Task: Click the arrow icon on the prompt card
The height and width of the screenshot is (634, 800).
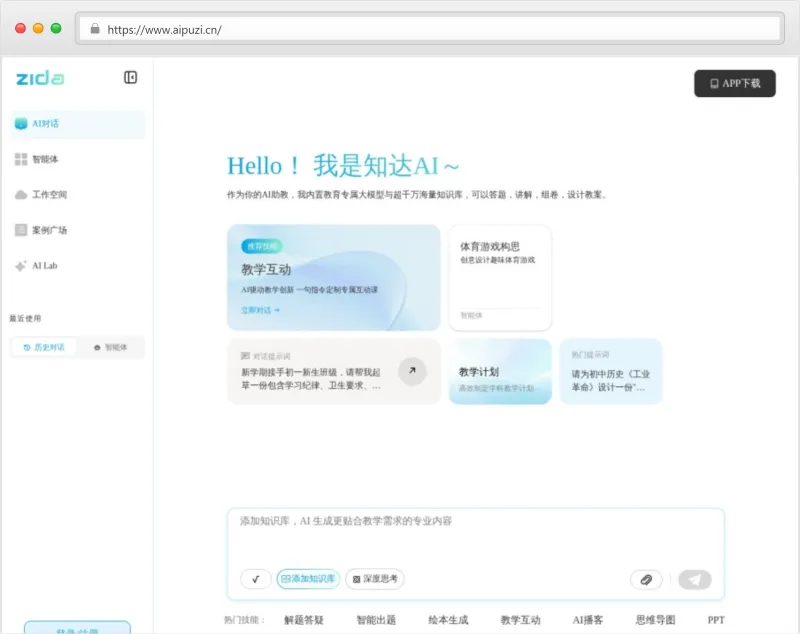Action: tap(412, 371)
